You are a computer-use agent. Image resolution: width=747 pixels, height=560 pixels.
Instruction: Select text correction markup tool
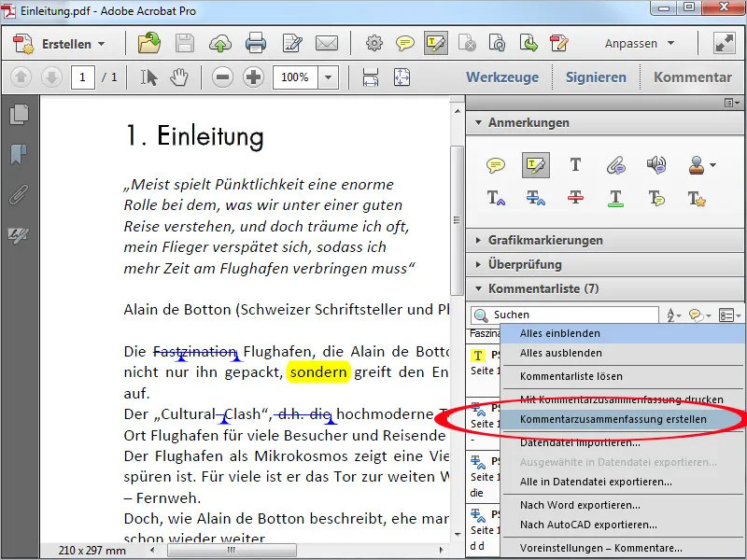tap(696, 198)
